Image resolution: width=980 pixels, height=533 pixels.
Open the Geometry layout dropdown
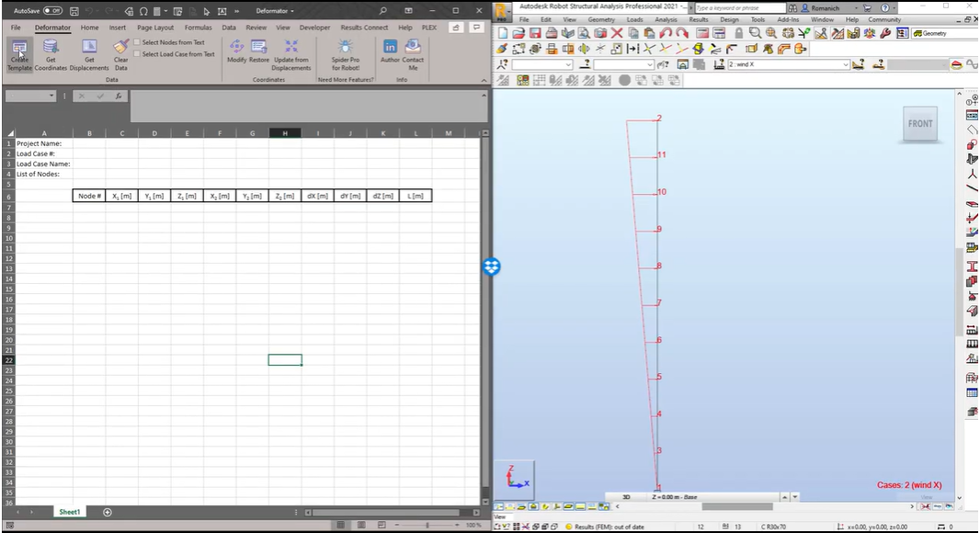coord(945,33)
